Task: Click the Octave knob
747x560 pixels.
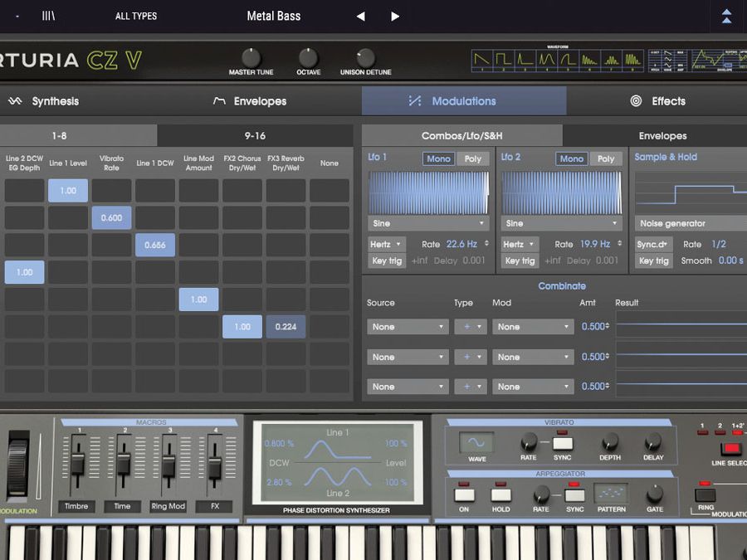Action: (308, 57)
